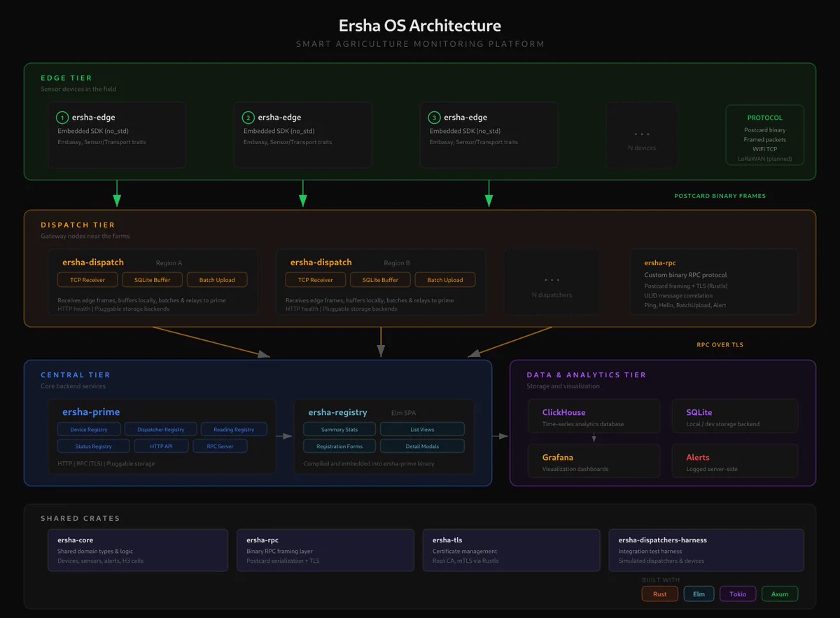The image size is (840, 618).
Task: Open the Registration Forms chip in ersha-registry
Action: click(x=339, y=446)
